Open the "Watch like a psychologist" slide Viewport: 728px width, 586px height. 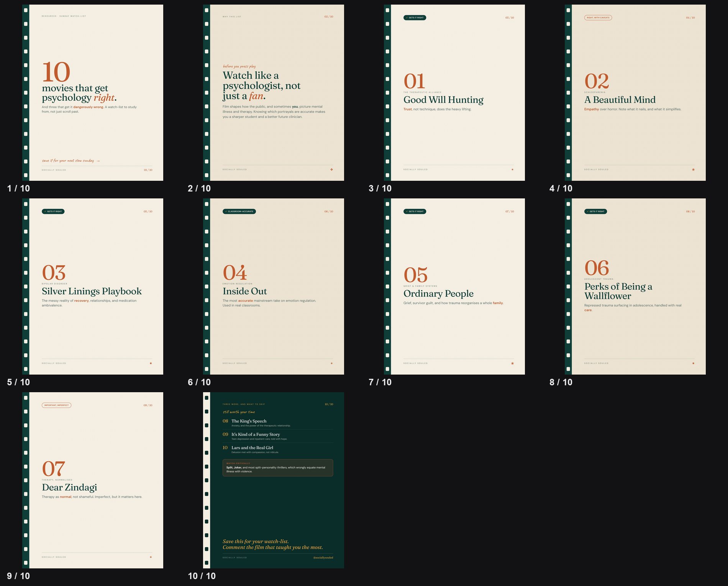pos(274,93)
